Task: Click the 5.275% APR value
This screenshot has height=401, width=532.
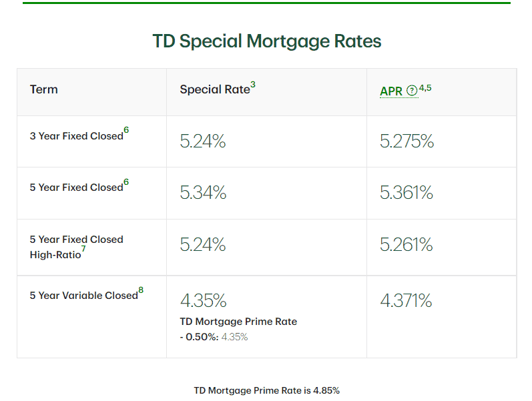Action: tap(407, 141)
